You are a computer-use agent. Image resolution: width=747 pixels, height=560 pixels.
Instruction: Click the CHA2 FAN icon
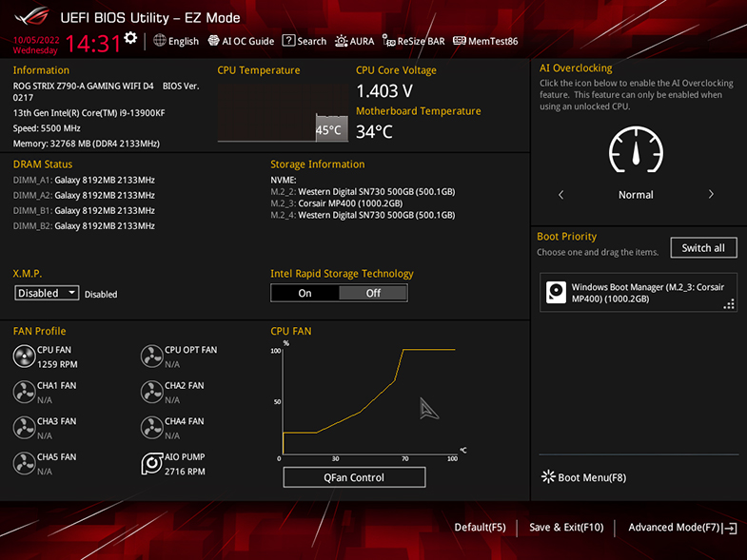[152, 392]
